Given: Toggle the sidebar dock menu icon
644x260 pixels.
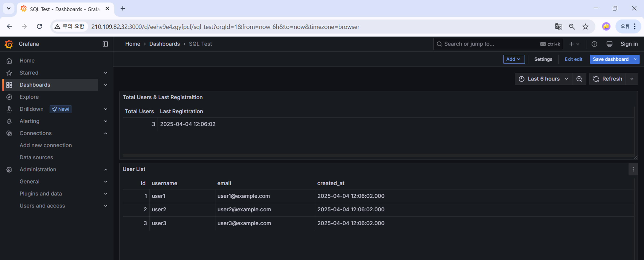Looking at the screenshot, I should (x=105, y=44).
